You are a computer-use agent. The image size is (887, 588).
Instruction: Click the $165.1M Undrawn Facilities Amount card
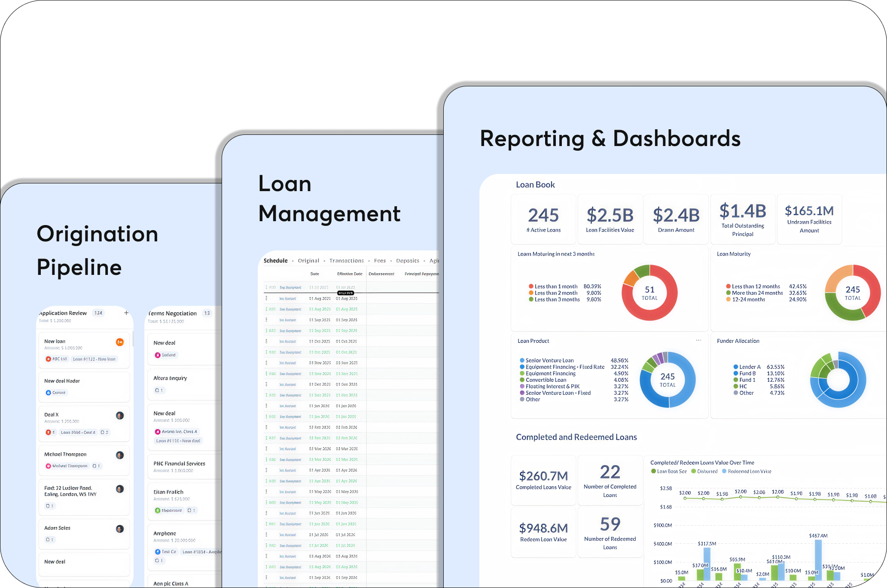tap(809, 219)
